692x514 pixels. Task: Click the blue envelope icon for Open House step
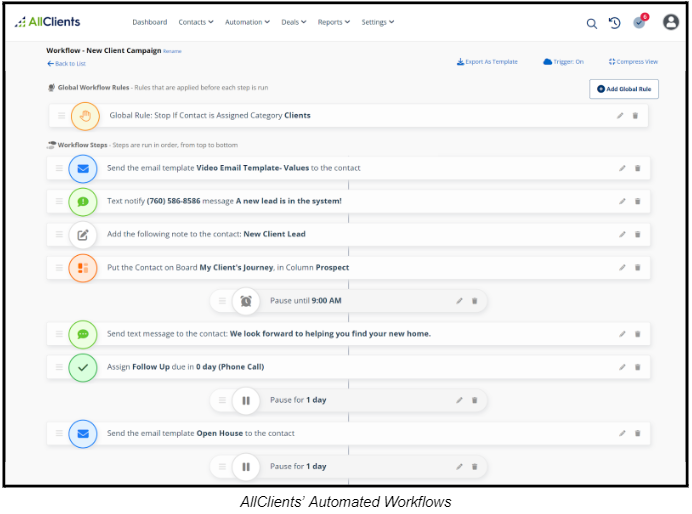point(83,434)
